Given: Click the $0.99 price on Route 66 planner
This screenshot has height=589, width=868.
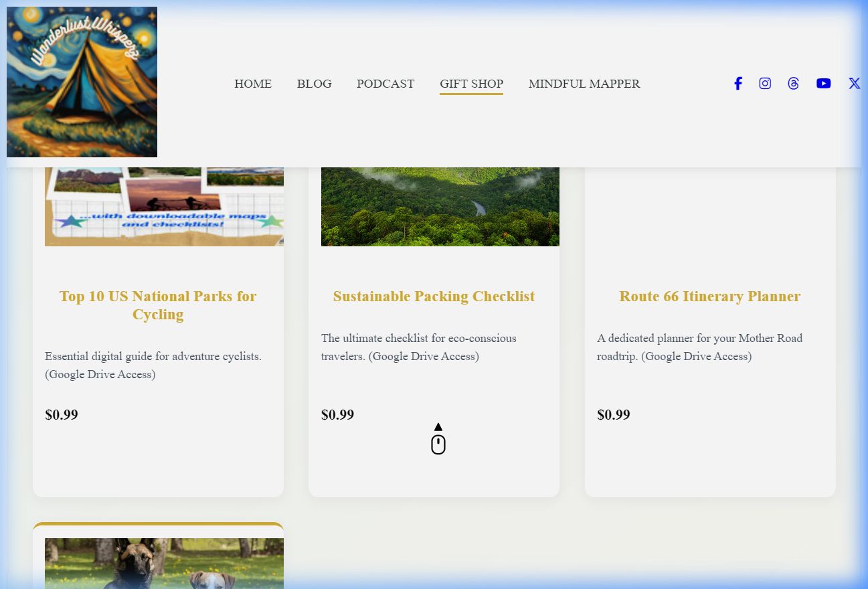Looking at the screenshot, I should (x=614, y=415).
